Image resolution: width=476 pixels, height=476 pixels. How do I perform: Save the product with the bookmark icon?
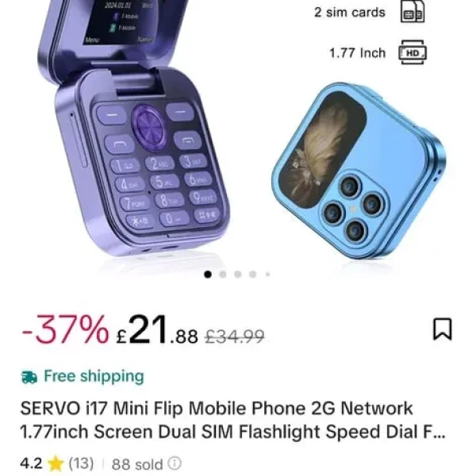tap(442, 329)
